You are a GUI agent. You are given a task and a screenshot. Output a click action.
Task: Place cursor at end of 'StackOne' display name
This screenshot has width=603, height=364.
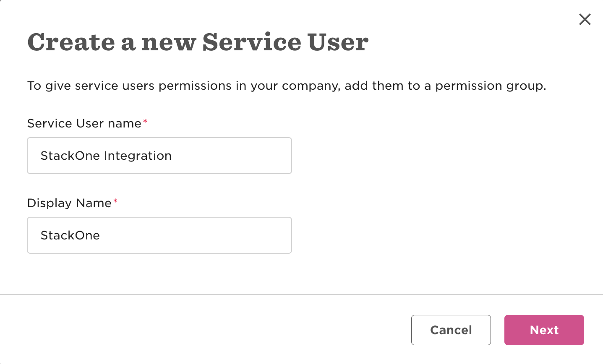101,235
